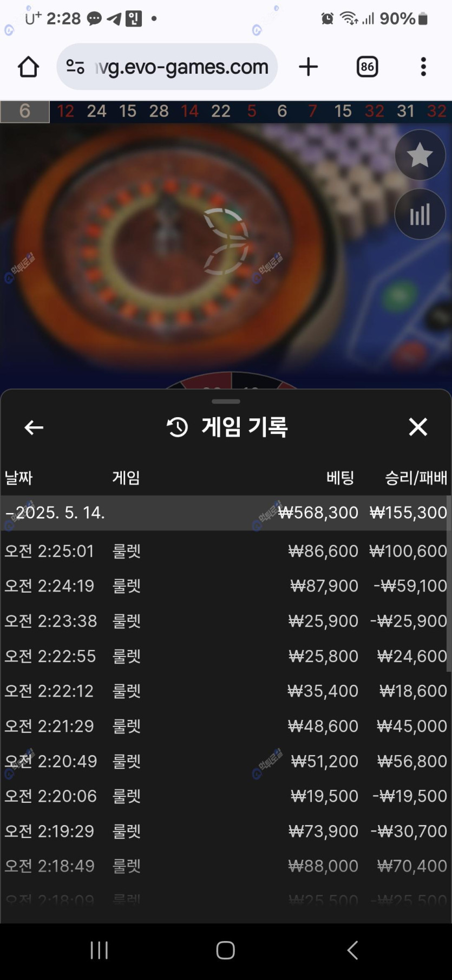Select the 오전 2:20:49 game entry
Image resolution: width=452 pixels, height=980 pixels.
pyautogui.click(x=226, y=761)
